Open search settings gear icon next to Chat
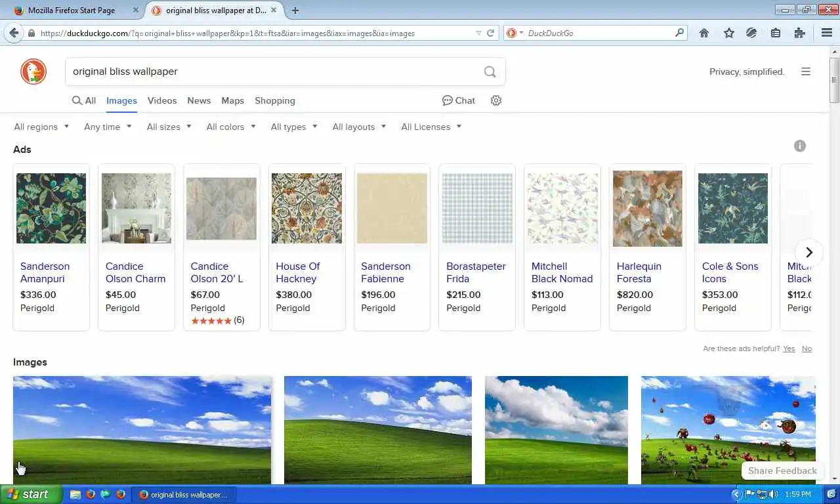The height and width of the screenshot is (504, 840). [496, 100]
